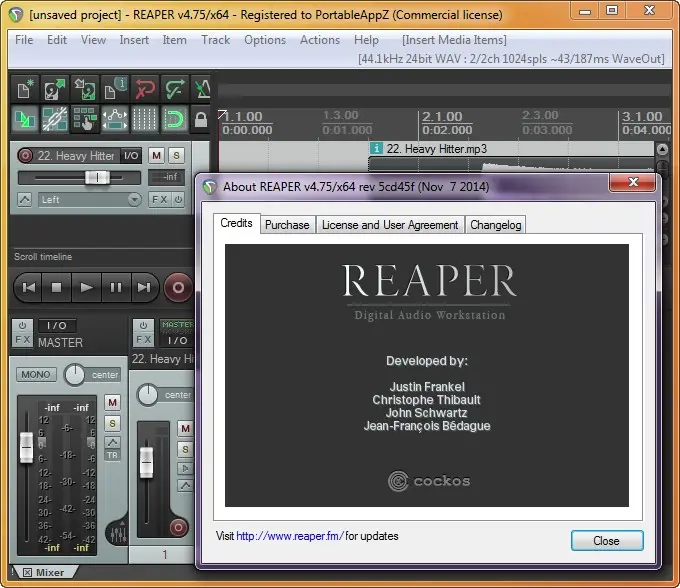
Task: Click the red Undo arrow icon
Action: coord(144,89)
